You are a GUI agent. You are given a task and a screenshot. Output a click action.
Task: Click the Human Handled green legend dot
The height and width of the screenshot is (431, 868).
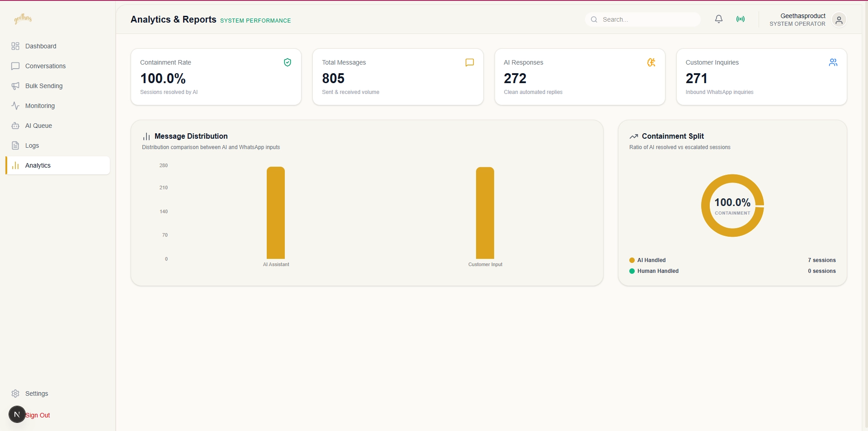pos(632,271)
